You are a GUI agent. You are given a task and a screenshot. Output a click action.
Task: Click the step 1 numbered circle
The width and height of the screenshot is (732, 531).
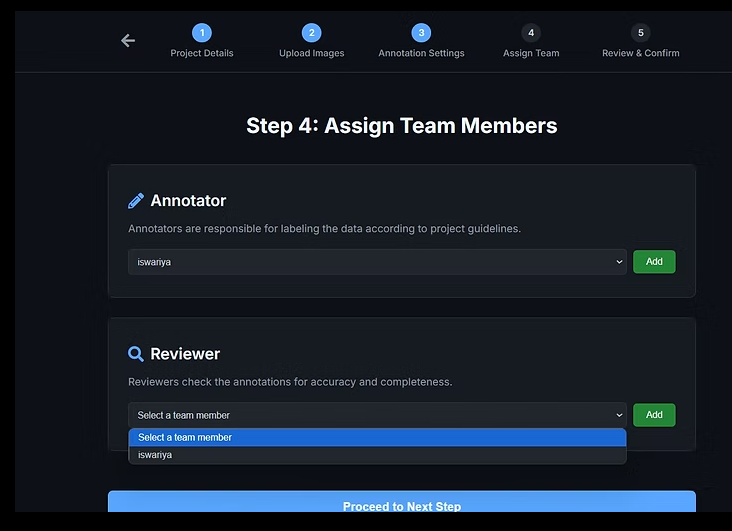[x=202, y=33]
